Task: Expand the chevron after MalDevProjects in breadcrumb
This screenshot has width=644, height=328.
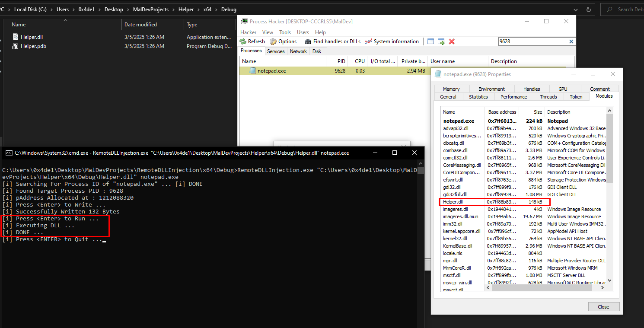Action: [x=173, y=10]
